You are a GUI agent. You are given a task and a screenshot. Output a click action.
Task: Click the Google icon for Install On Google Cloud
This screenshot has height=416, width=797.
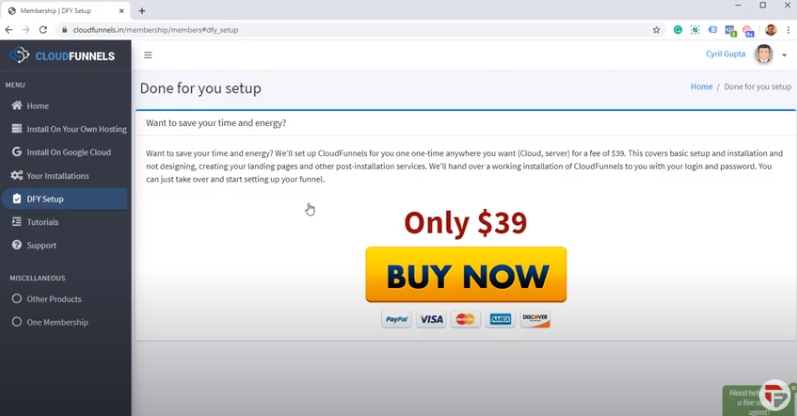17,152
